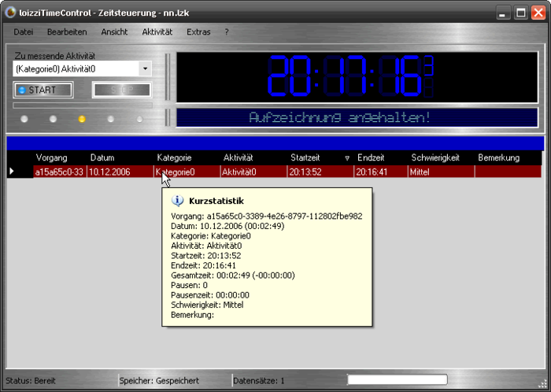Select the Mittel difficulty cell
The height and width of the screenshot is (392, 551).
[442, 172]
